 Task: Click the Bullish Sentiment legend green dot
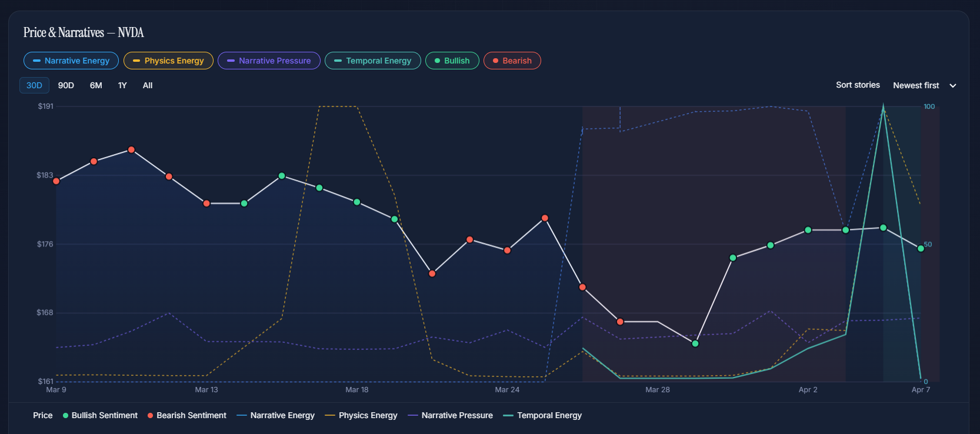(x=66, y=416)
